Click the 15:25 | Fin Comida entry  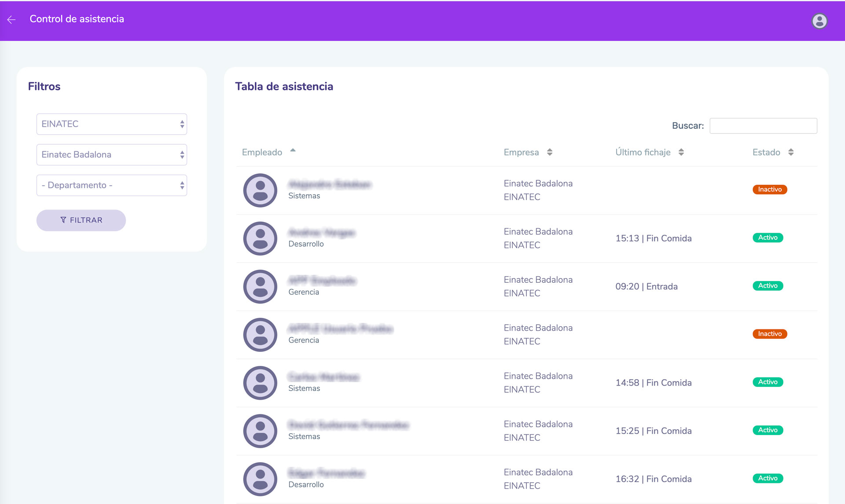(653, 431)
